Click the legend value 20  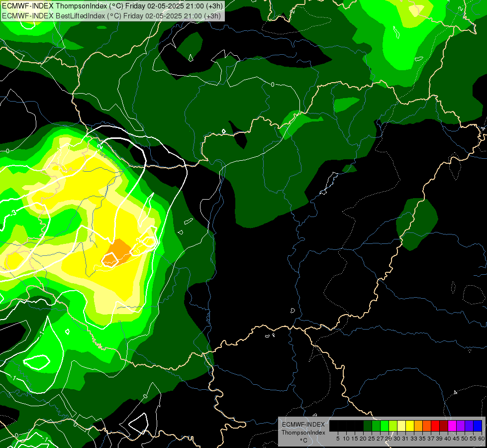[x=363, y=439]
